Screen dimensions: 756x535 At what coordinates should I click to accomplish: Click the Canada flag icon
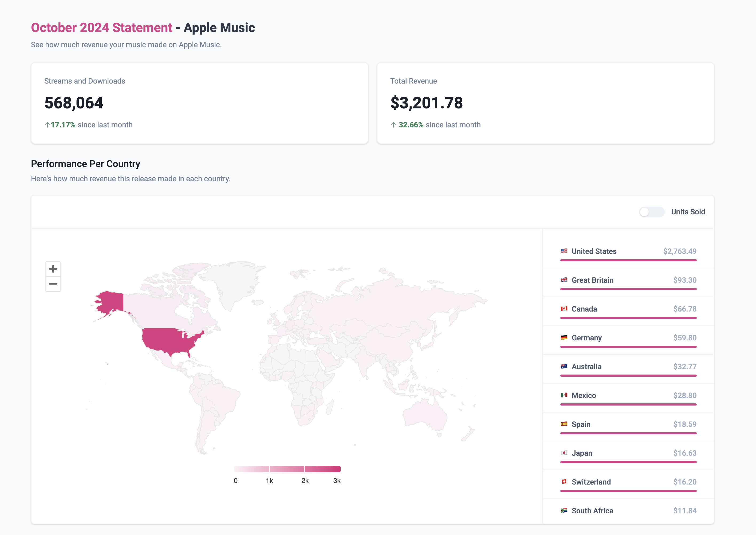pos(564,309)
